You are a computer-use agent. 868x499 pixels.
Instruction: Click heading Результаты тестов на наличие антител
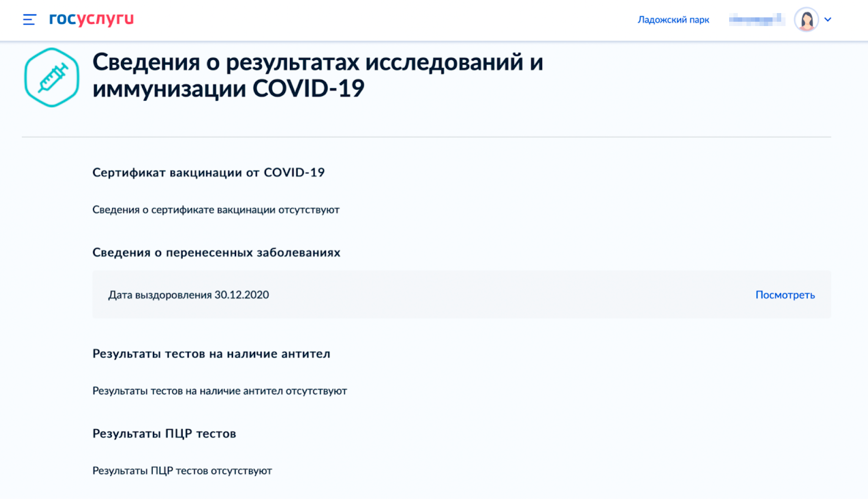pos(211,354)
